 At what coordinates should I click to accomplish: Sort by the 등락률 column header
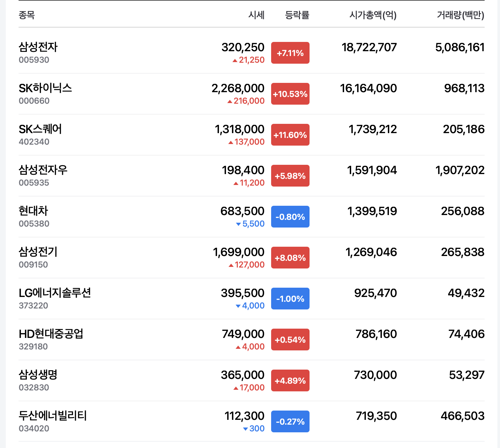pos(297,15)
